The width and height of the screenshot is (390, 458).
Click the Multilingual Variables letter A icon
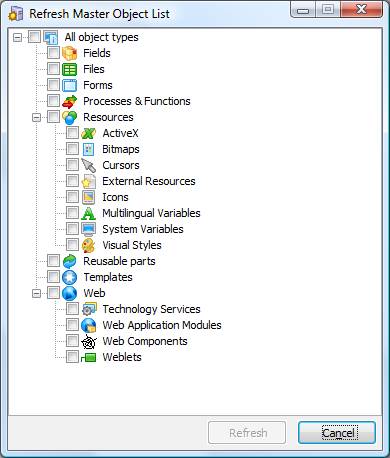[89, 213]
